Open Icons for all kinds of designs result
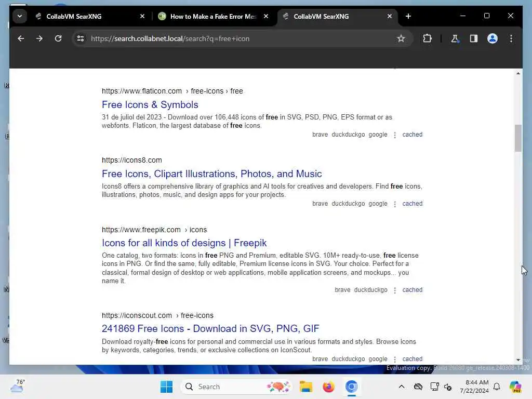The image size is (532, 399). (184, 243)
